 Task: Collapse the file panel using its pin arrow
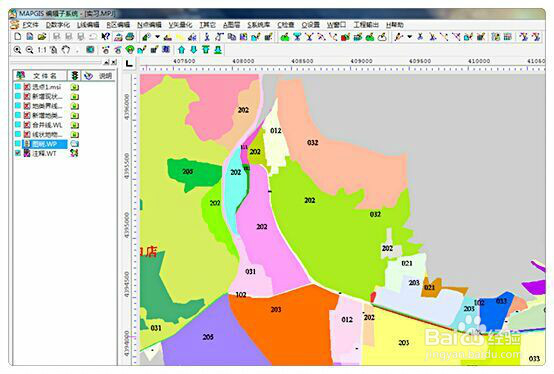(x=106, y=62)
